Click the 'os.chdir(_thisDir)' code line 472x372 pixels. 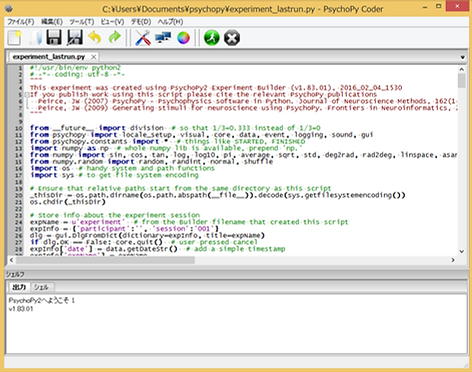[68, 202]
